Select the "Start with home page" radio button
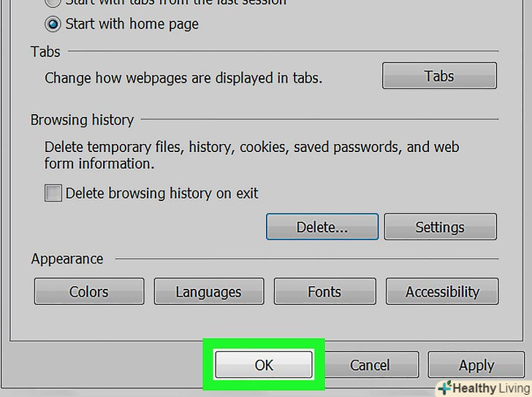532x397 pixels. point(53,24)
